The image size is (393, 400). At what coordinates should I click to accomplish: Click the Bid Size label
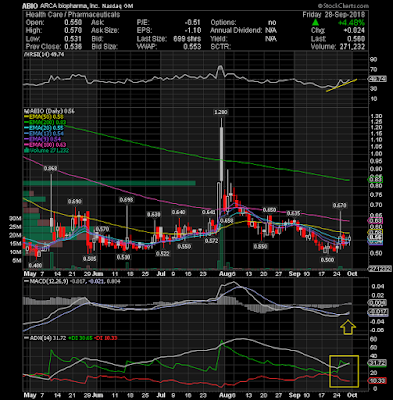click(105, 47)
